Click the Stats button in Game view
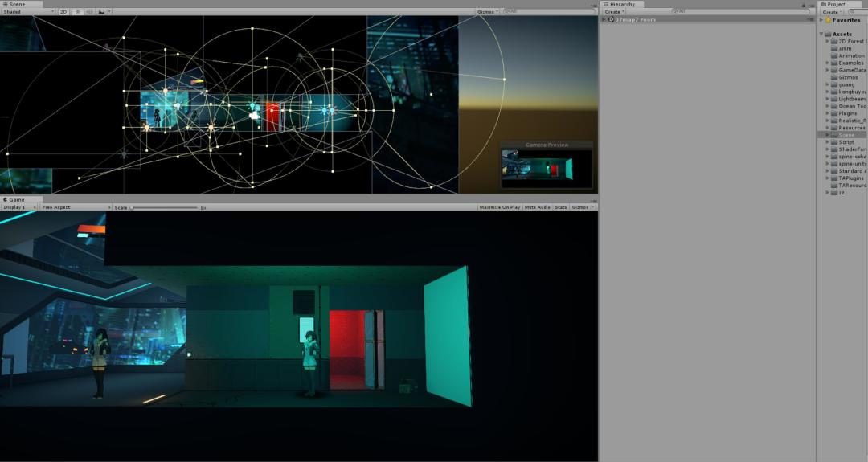The height and width of the screenshot is (462, 868). click(x=560, y=207)
